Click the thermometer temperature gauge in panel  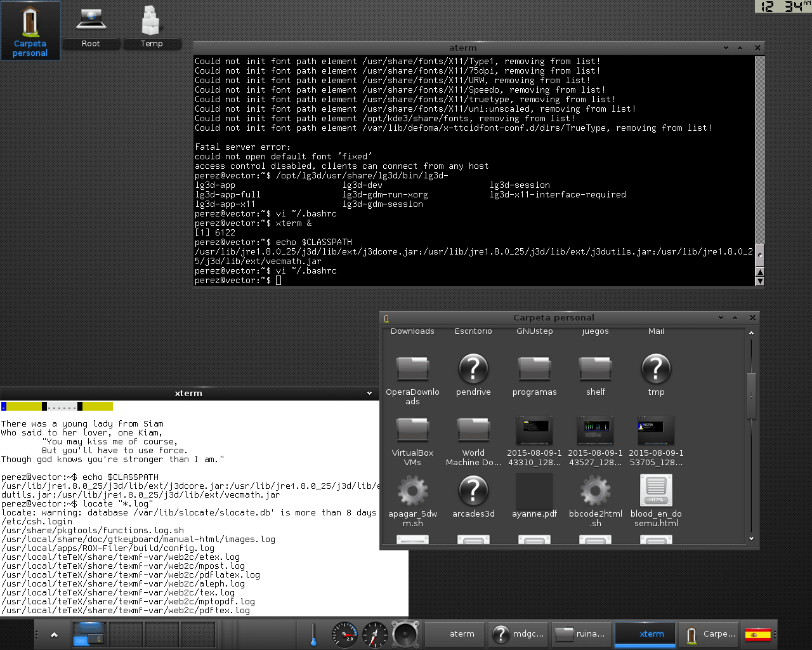pyautogui.click(x=313, y=634)
